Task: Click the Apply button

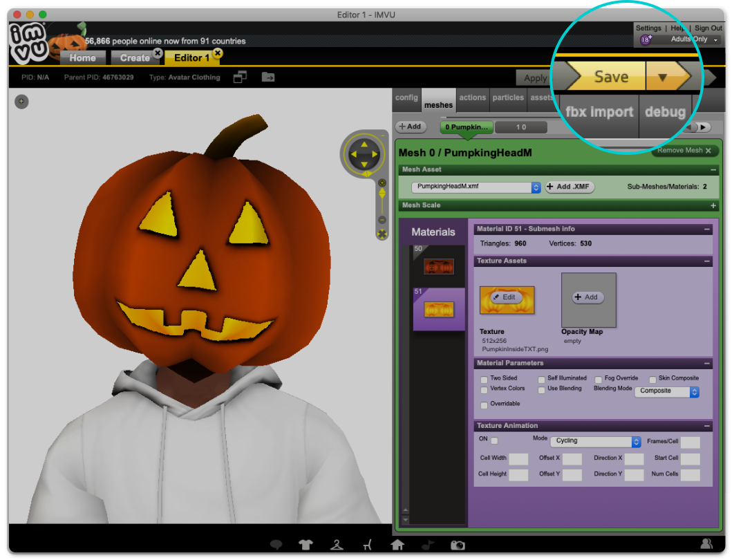Action: click(536, 78)
